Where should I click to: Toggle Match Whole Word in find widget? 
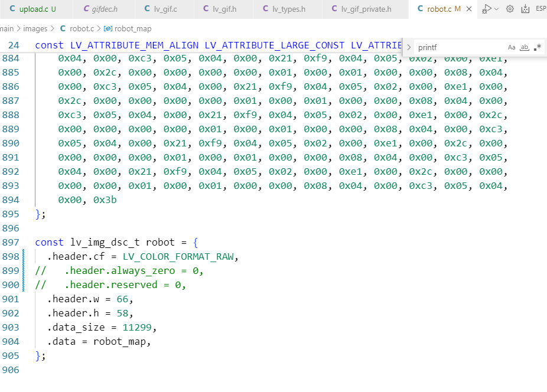click(525, 47)
